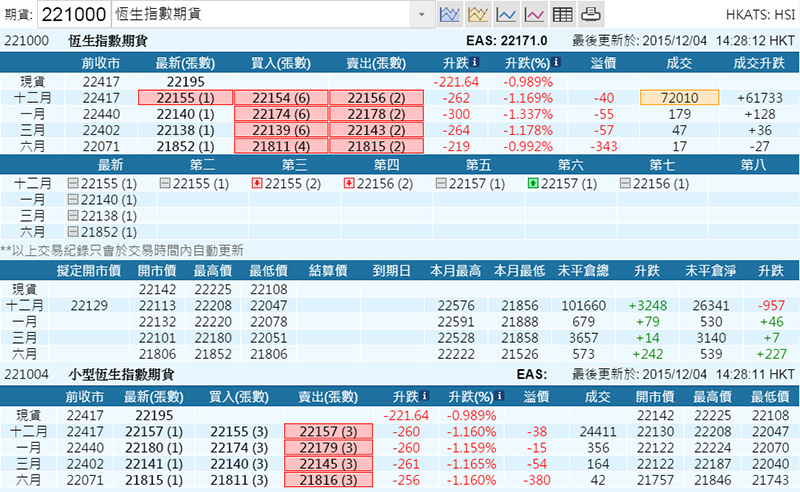The image size is (800, 492).
Task: Select the mini 六月 ask 21816 (3)
Action: point(328,480)
